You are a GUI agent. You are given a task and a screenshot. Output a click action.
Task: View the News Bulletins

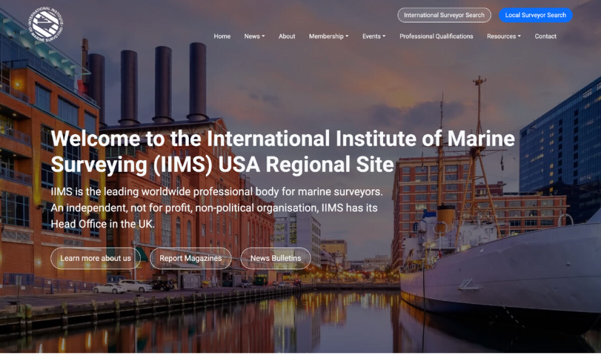pyautogui.click(x=275, y=258)
